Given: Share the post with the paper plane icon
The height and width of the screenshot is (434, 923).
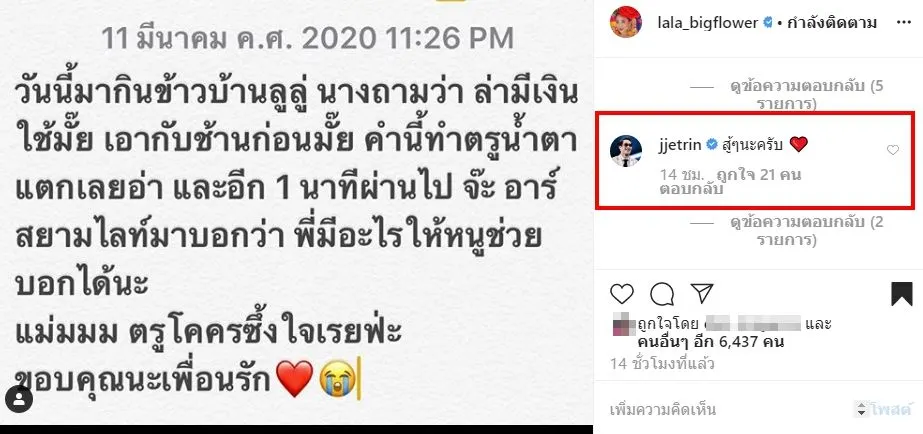Looking at the screenshot, I should click(702, 293).
